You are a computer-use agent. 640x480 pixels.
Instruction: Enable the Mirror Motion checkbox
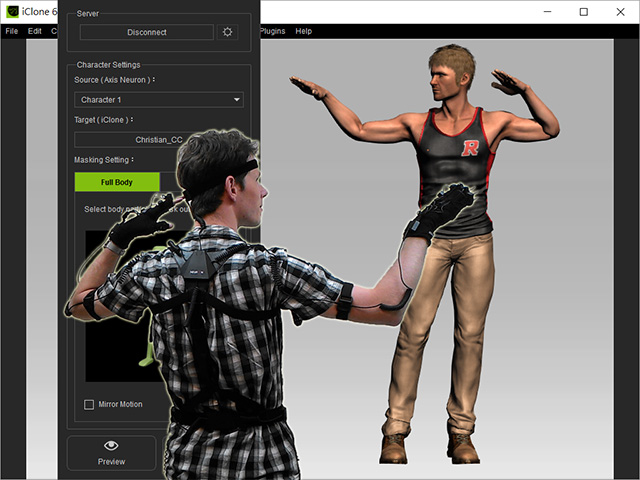point(89,404)
